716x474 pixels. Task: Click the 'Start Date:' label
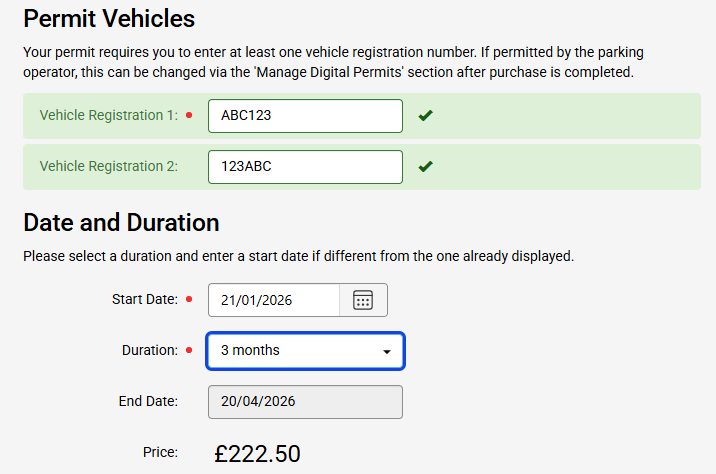(x=145, y=300)
